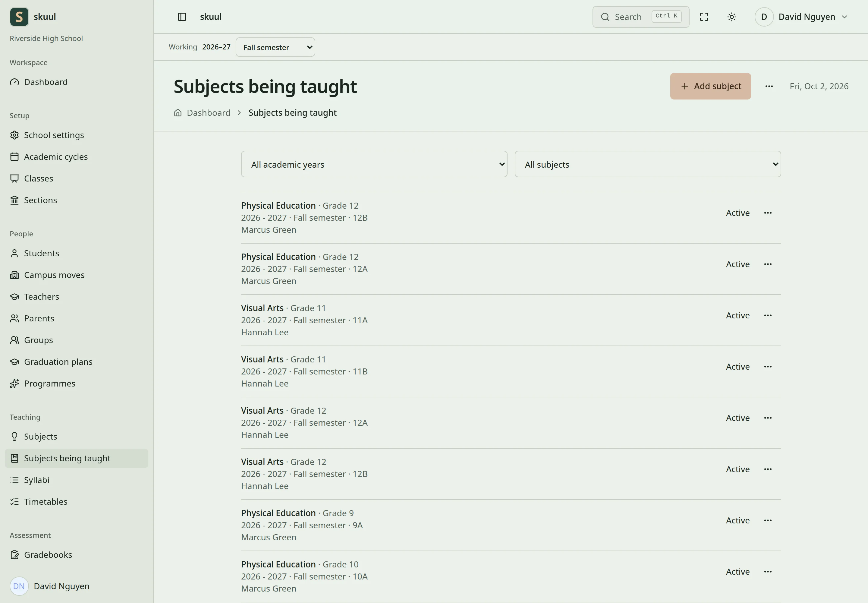Open Academic cycles page

pyautogui.click(x=76, y=157)
